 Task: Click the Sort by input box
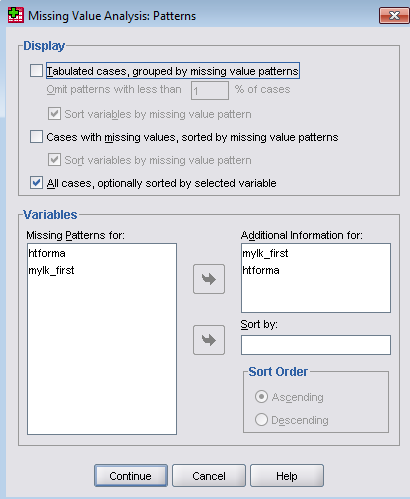point(316,345)
